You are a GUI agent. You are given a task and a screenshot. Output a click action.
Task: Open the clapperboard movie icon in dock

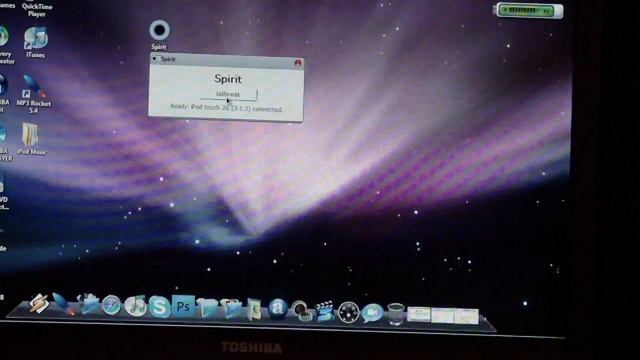point(325,311)
